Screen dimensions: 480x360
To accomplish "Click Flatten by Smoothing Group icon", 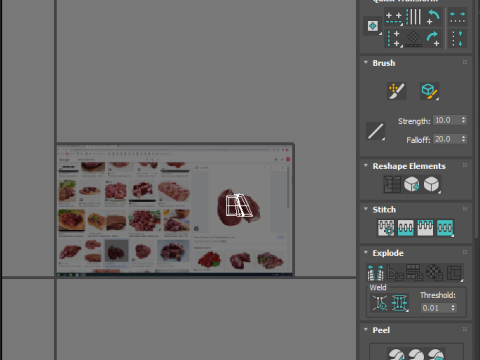I will click(415, 272).
